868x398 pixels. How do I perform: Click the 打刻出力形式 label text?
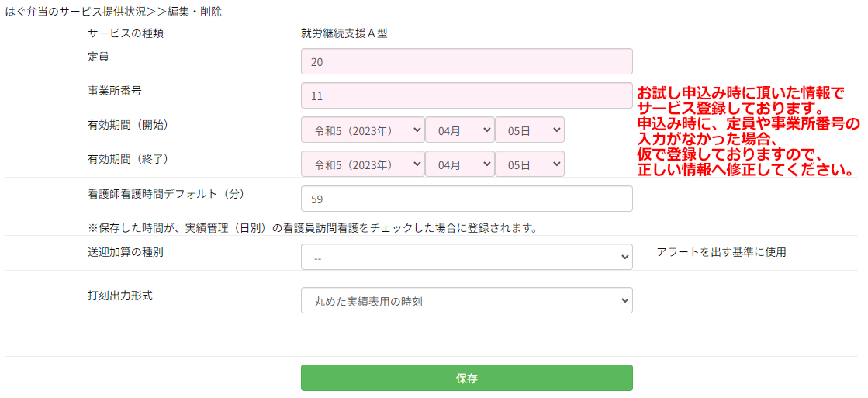120,296
